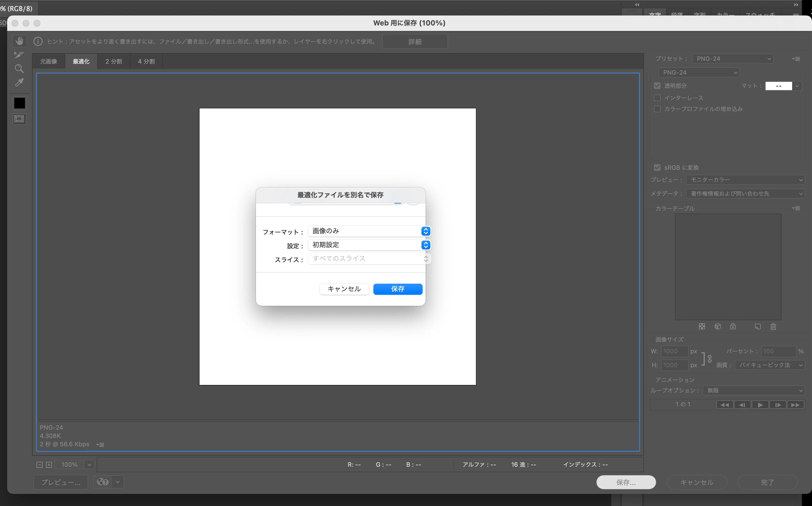Open preview browser globe icon
812x506 pixels.
click(x=103, y=482)
